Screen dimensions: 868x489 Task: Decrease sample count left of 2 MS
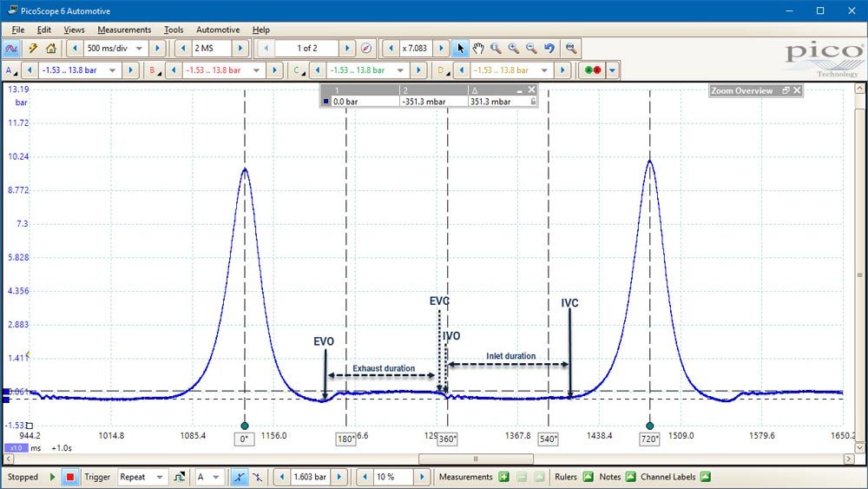183,48
